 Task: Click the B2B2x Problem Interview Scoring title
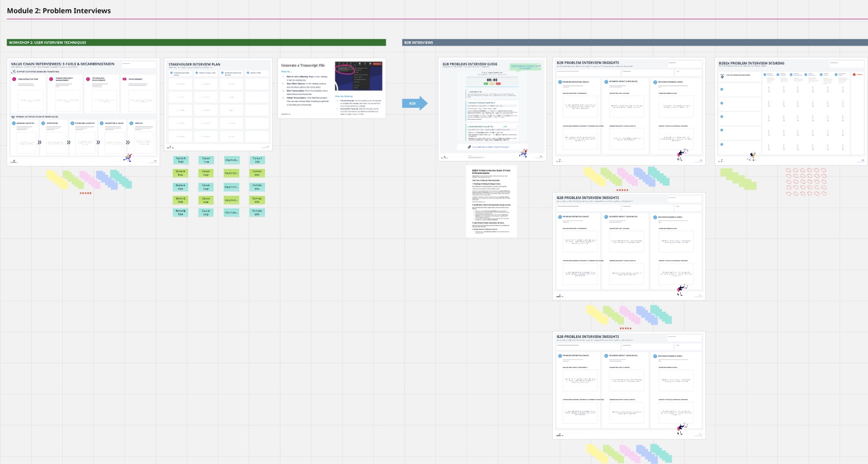(752, 63)
